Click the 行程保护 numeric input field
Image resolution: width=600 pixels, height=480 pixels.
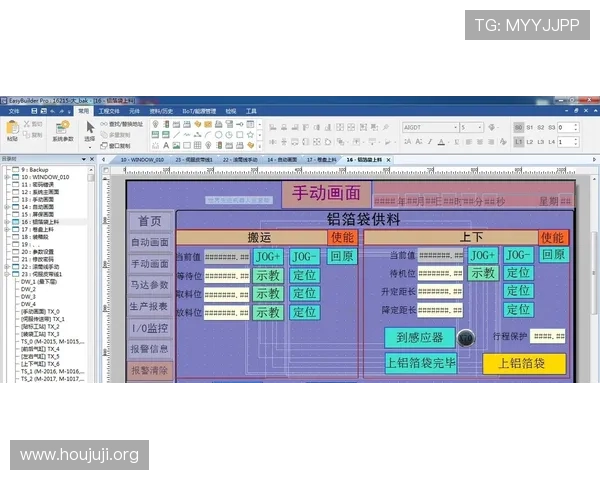[x=548, y=336]
